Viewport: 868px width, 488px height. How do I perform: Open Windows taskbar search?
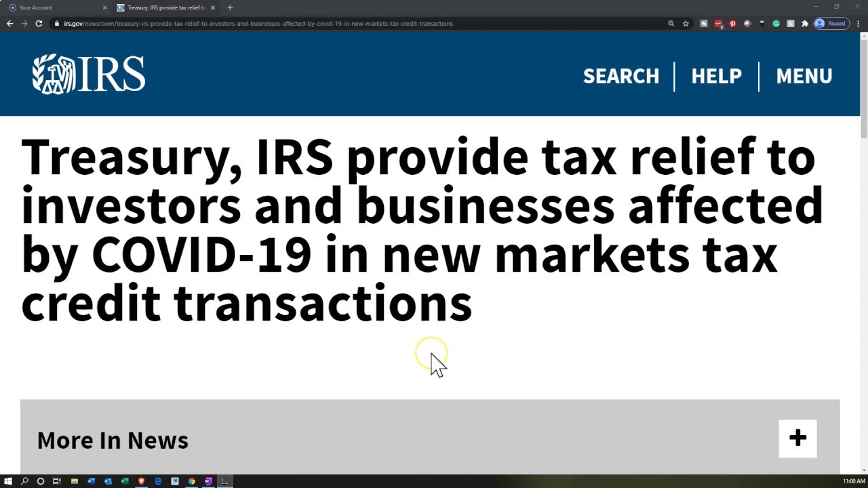pos(24,481)
